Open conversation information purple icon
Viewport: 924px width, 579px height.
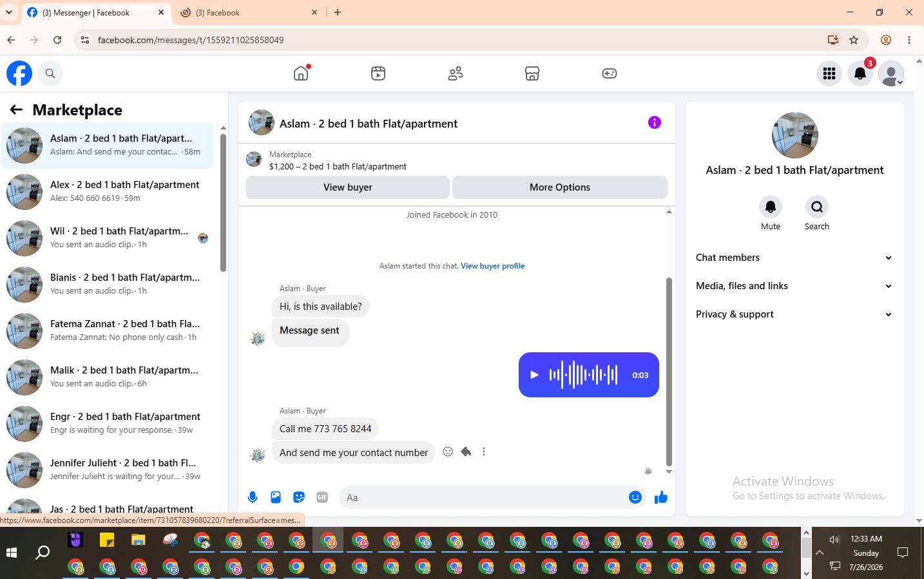click(655, 122)
